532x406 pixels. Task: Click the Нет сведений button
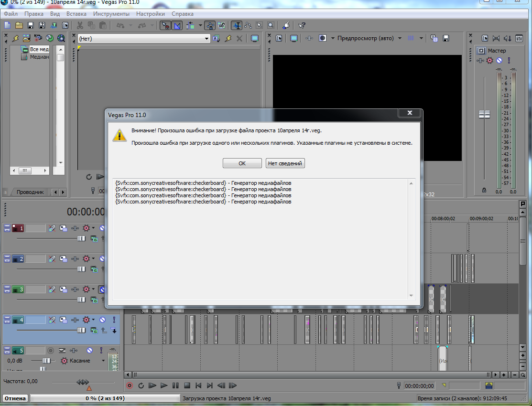pyautogui.click(x=285, y=163)
